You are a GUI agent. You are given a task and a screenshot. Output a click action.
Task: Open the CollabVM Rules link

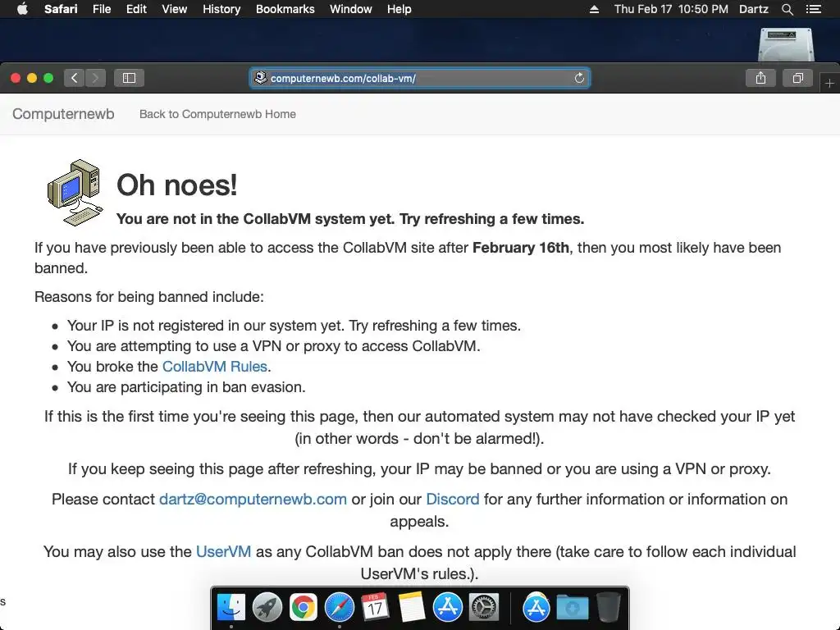point(214,367)
